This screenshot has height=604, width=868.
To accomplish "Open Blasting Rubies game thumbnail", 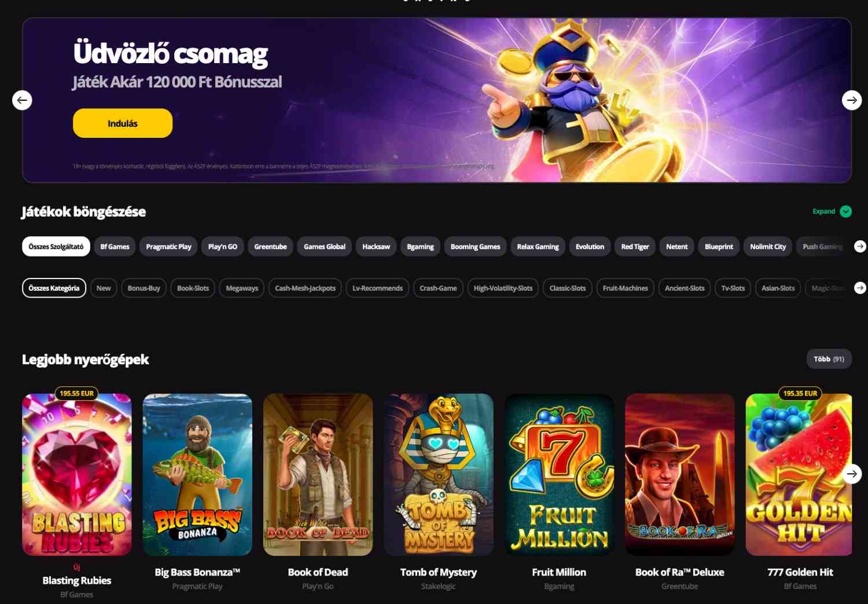I will pos(77,475).
